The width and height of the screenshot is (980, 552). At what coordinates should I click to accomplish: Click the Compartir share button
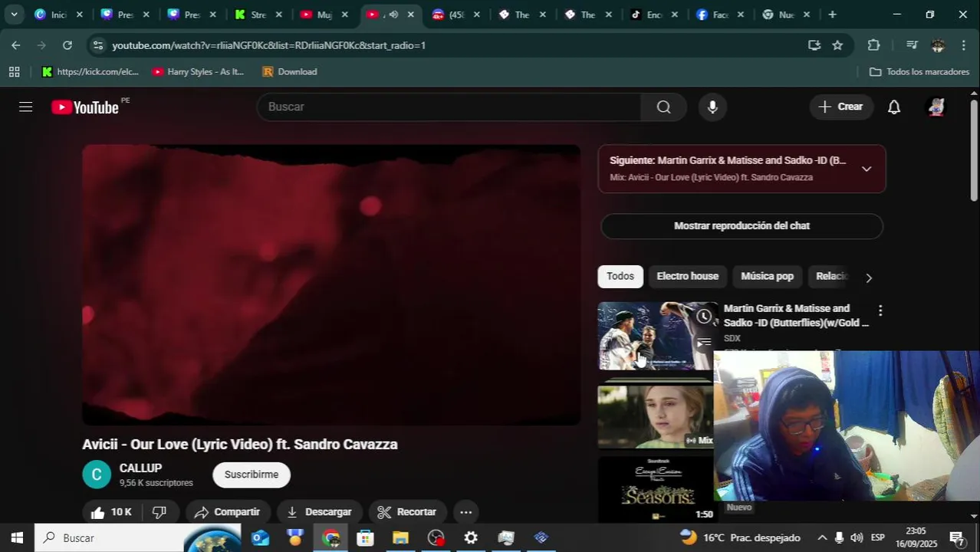click(x=227, y=512)
